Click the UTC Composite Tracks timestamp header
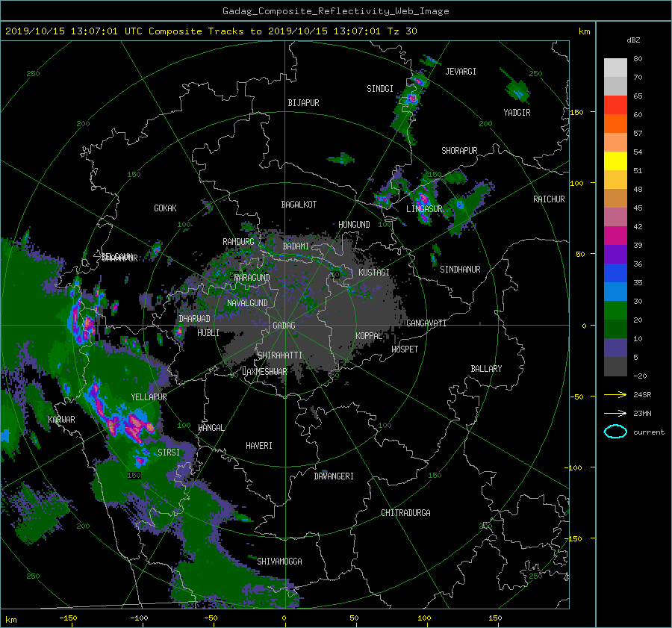The image size is (672, 628). point(211,31)
